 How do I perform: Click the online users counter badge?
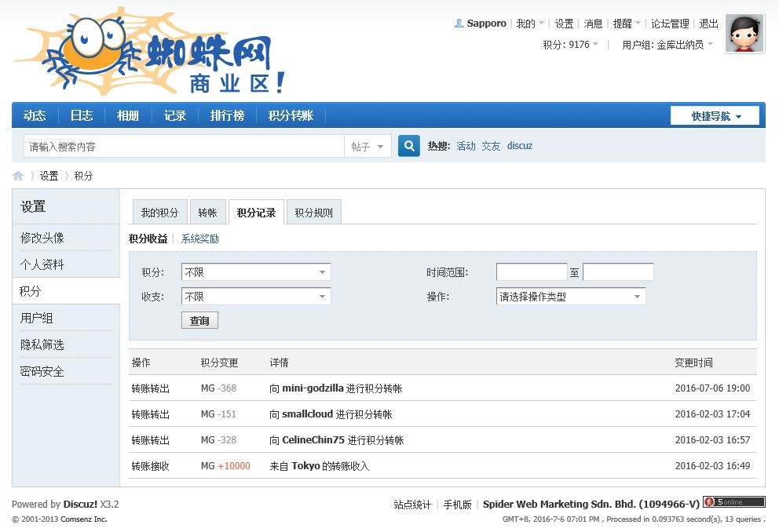tap(733, 502)
